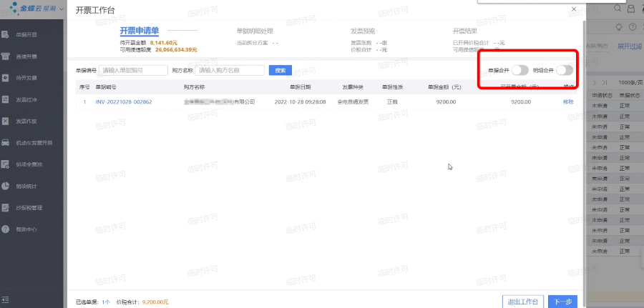
Task: Click 单据日期 column header
Action: click(301, 87)
